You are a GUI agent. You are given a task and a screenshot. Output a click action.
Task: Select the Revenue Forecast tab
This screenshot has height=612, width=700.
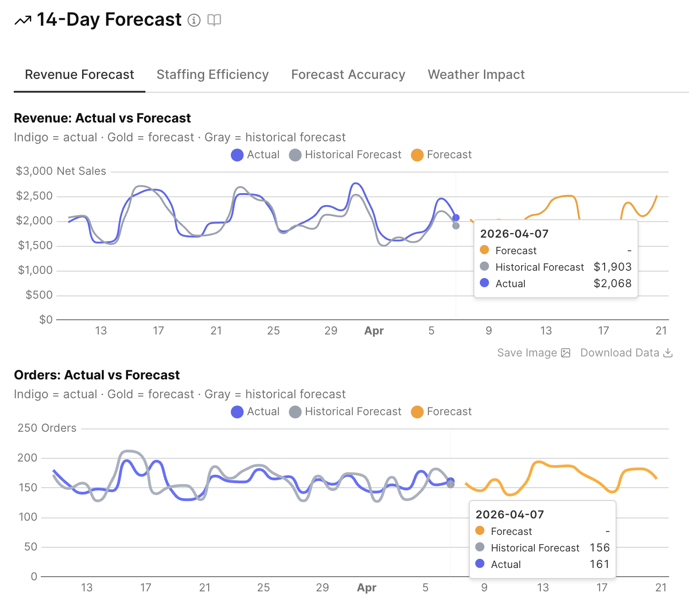[79, 75]
